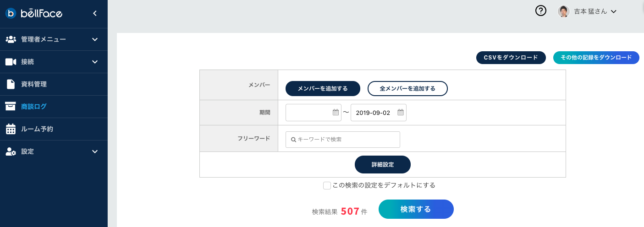Expand the 管理者メニュー submenu
644x227 pixels.
point(95,39)
